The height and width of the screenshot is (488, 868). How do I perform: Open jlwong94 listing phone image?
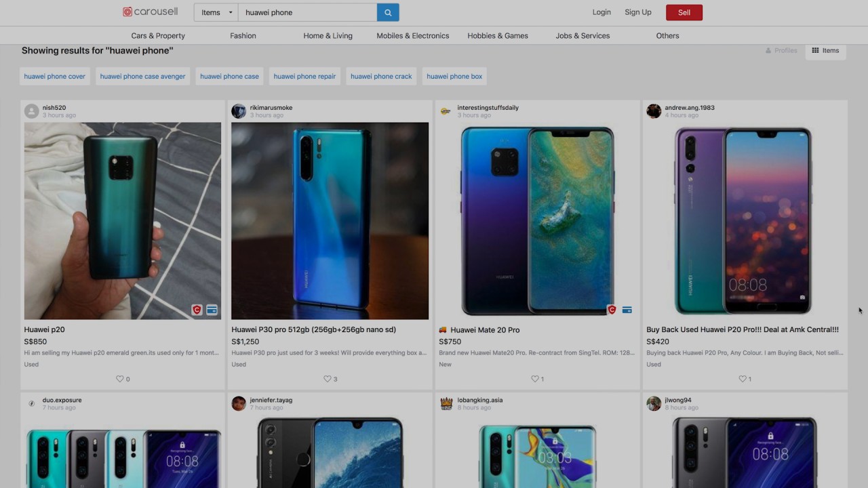pos(745,451)
